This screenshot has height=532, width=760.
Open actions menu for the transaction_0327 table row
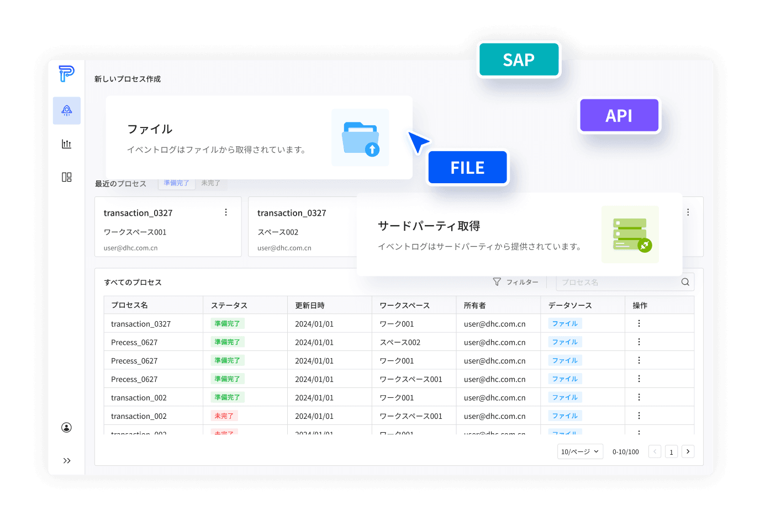pos(639,323)
